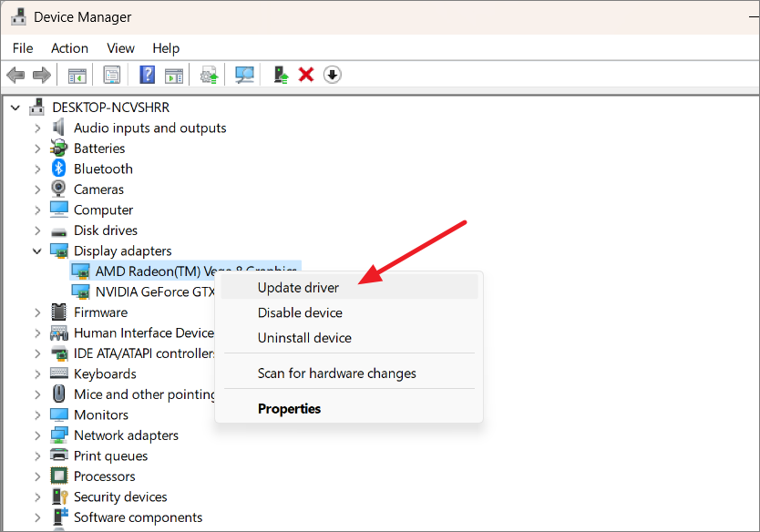
Task: Select Human Interface Devices tree item
Action: pos(144,332)
